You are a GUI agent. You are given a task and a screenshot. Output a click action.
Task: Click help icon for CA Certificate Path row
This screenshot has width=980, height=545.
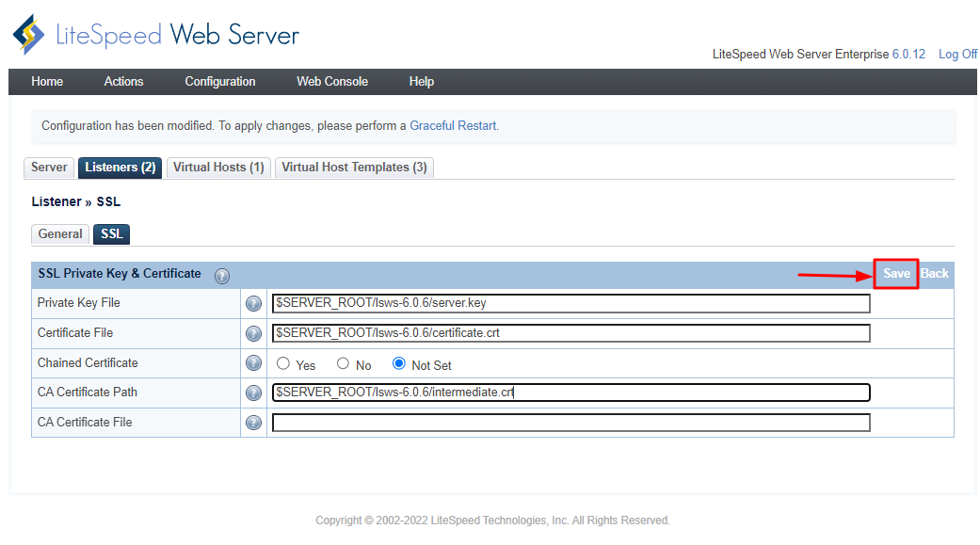click(253, 393)
